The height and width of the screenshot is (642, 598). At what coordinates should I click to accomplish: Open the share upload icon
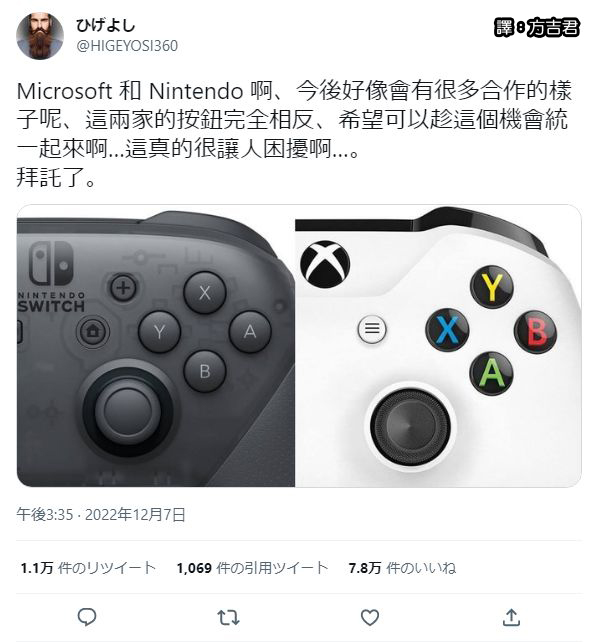[511, 617]
